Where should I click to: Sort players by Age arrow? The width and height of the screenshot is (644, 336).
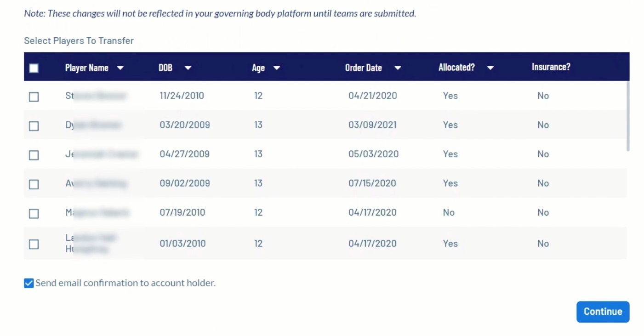(277, 68)
